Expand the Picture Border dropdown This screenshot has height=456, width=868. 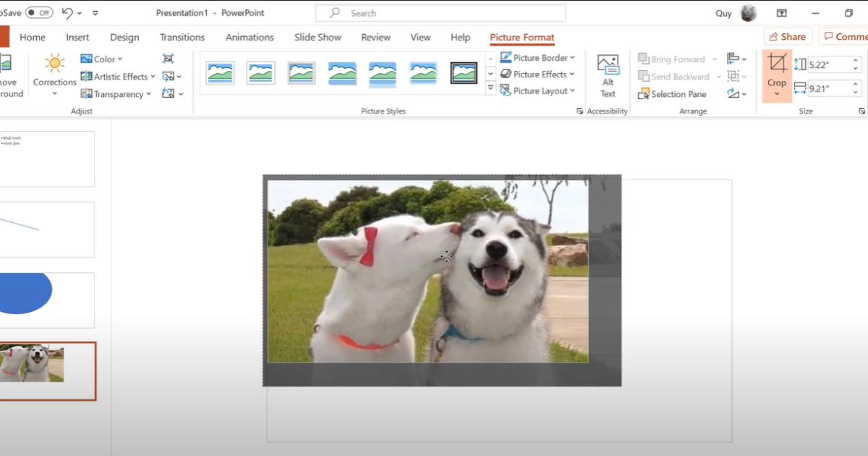537,58
